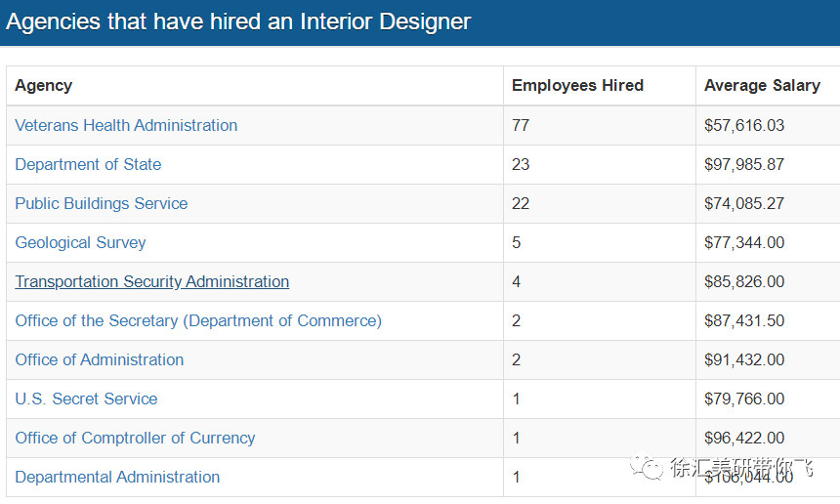
Task: Click the Agency column header
Action: [x=43, y=86]
